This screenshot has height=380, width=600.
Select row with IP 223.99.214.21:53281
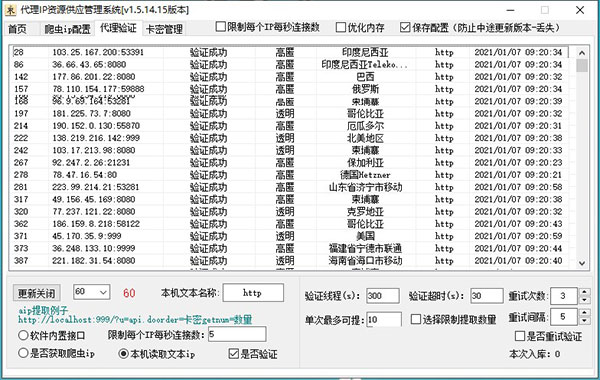pyautogui.click(x=290, y=187)
